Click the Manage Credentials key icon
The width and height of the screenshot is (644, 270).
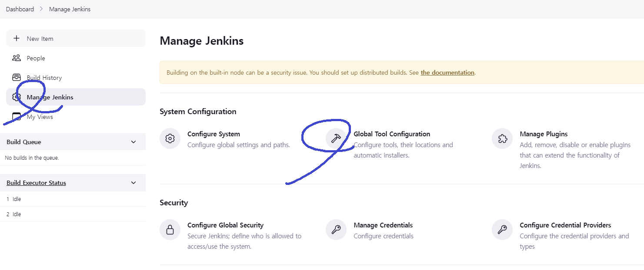336,230
